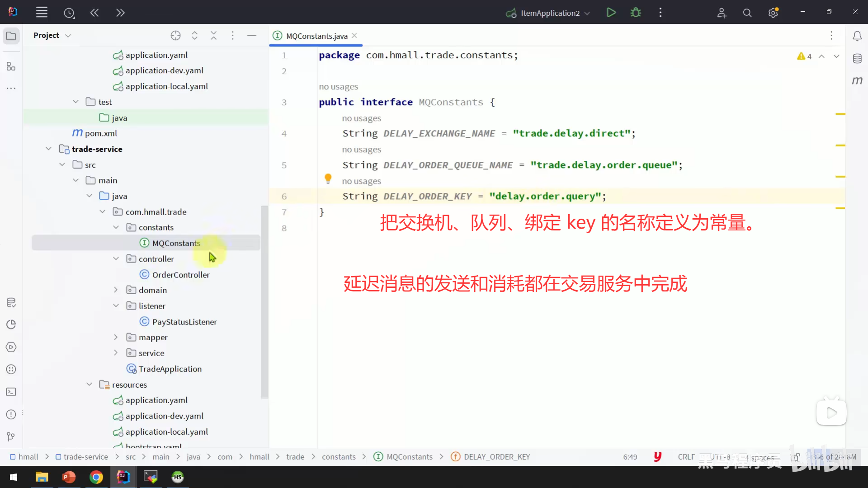Toggle read-only lock in status bar
The height and width of the screenshot is (488, 868).
coord(796,457)
